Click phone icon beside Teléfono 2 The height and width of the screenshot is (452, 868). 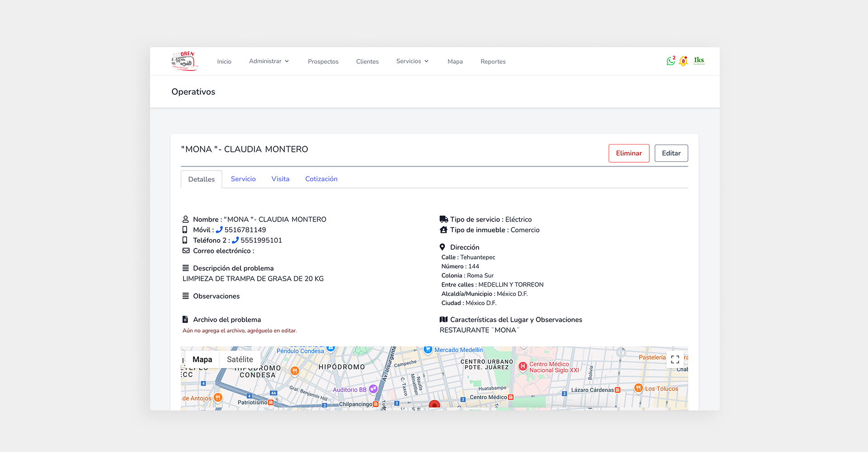235,240
